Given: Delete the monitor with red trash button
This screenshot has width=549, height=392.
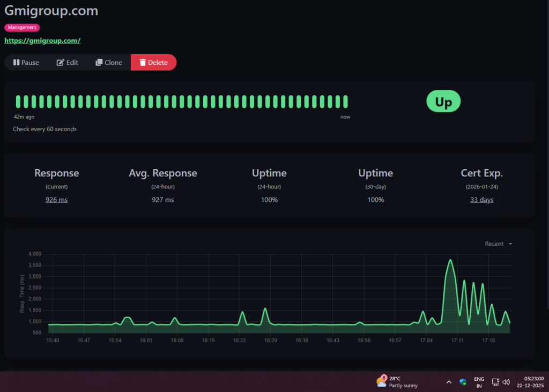Looking at the screenshot, I should click(153, 63).
